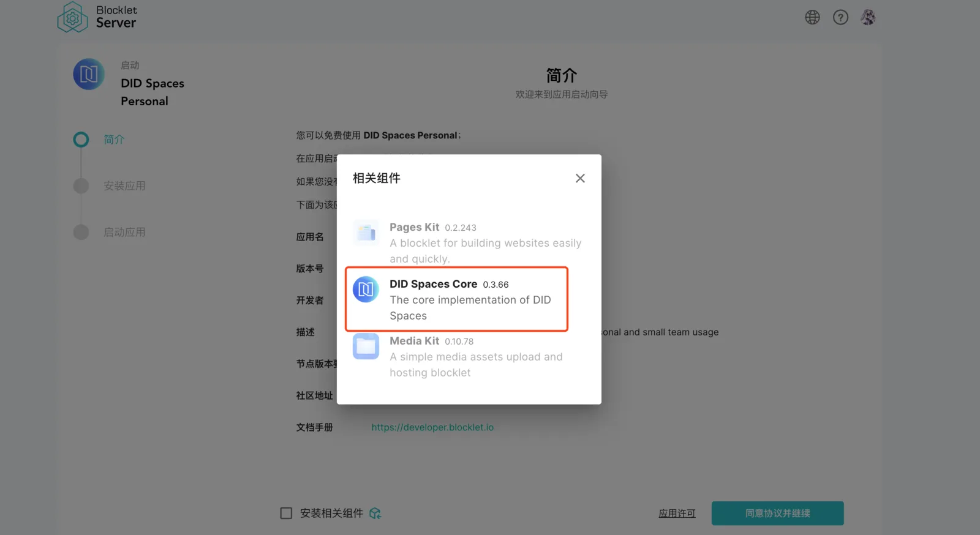Toggle the 安装相关组件 checkbox
The image size is (980, 535).
(286, 513)
